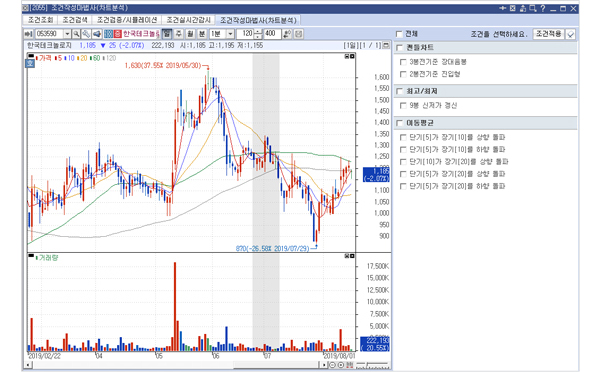Open the 조건실시간감시 tab
This screenshot has height=372, width=602.
pyautogui.click(x=188, y=20)
